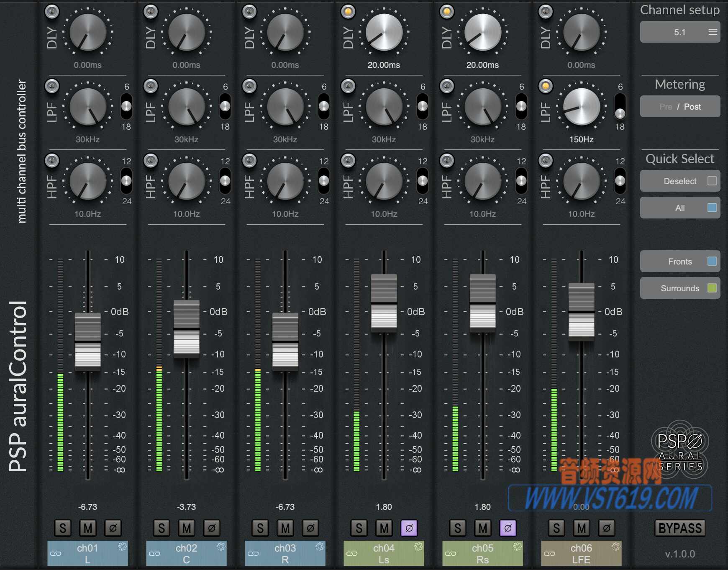Mute channel ch03 R
The height and width of the screenshot is (570, 728).
(x=285, y=528)
